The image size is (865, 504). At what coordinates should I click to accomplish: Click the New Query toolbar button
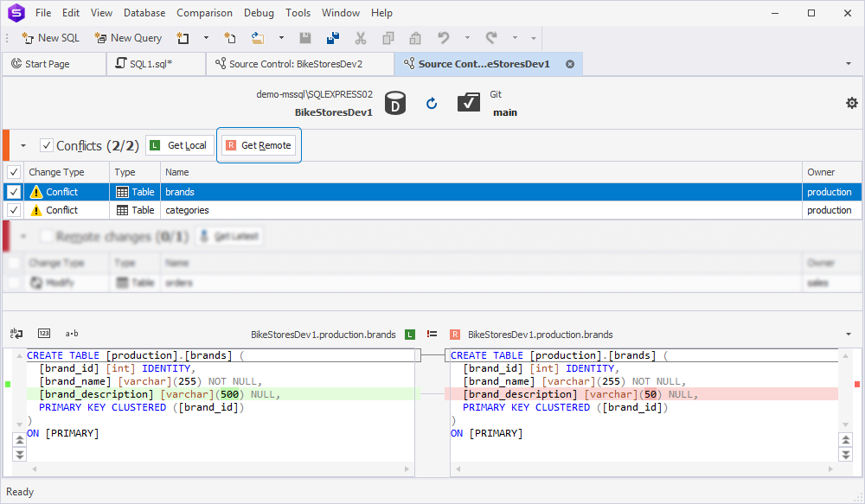tap(128, 38)
